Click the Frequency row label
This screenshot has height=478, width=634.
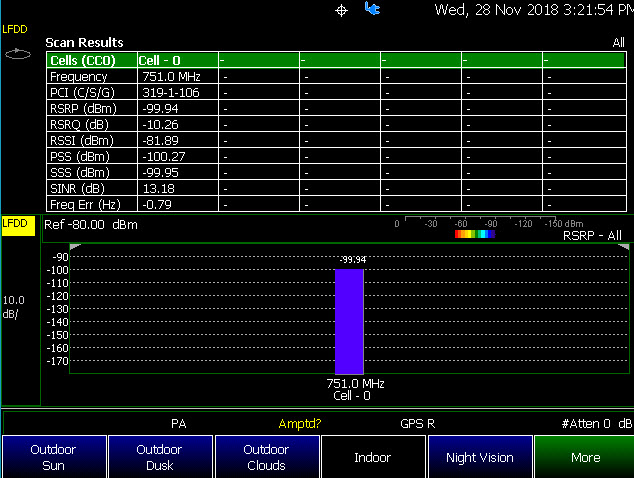click(x=78, y=76)
